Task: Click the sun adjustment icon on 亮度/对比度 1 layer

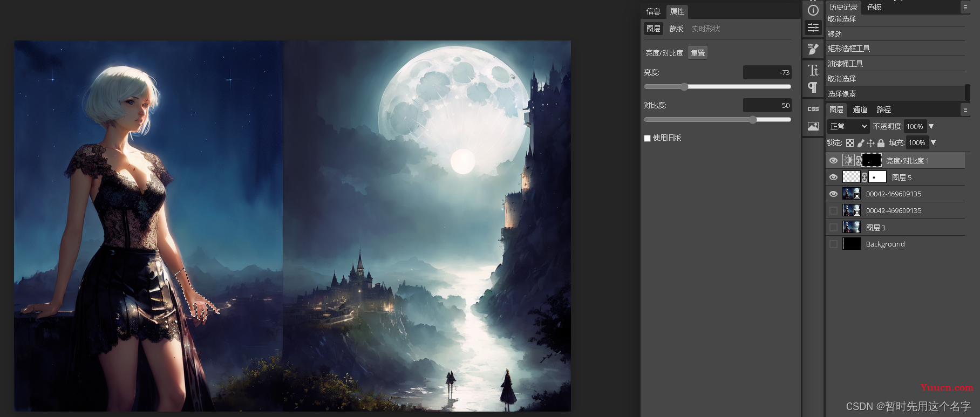Action: click(848, 160)
